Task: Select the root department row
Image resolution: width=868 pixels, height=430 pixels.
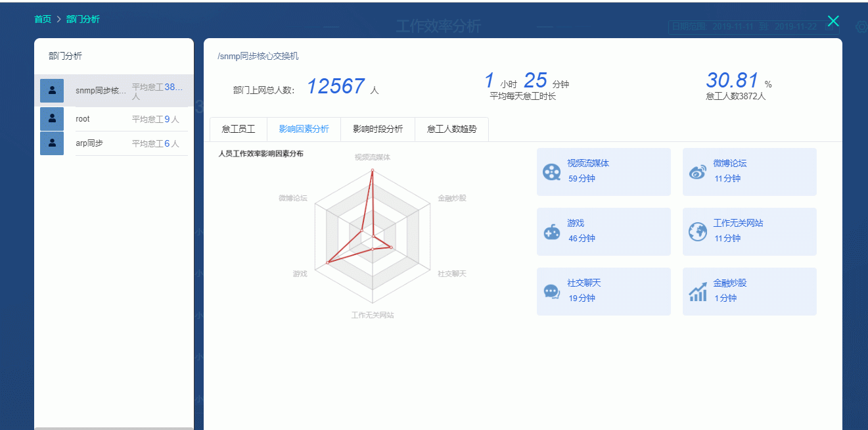Action: click(125, 119)
